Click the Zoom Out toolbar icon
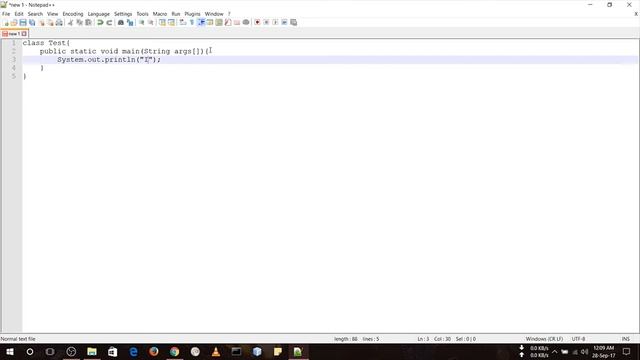This screenshot has width=640, height=360. pyautogui.click(x=151, y=22)
